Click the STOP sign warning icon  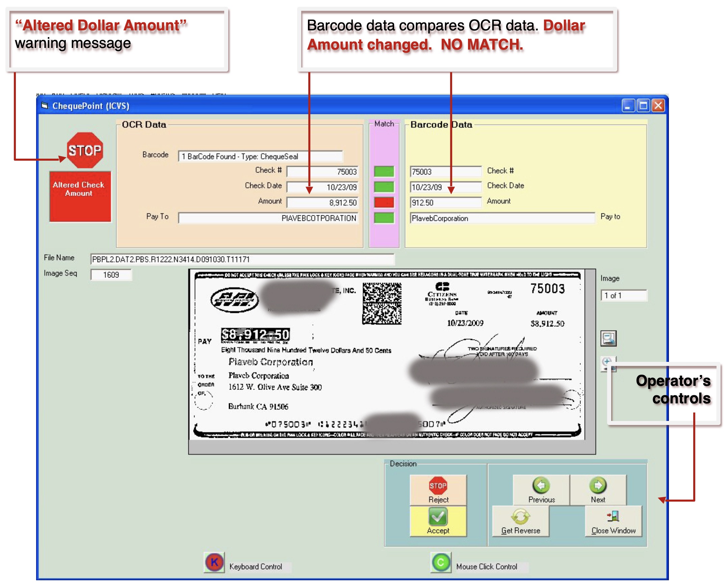click(x=85, y=150)
